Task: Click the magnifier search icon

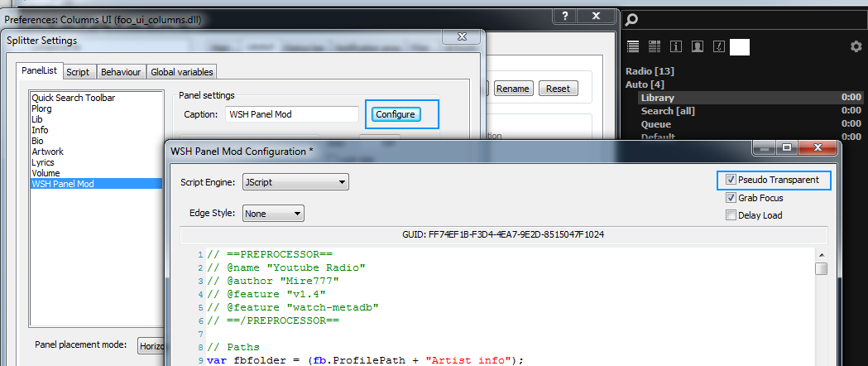Action: (632, 19)
